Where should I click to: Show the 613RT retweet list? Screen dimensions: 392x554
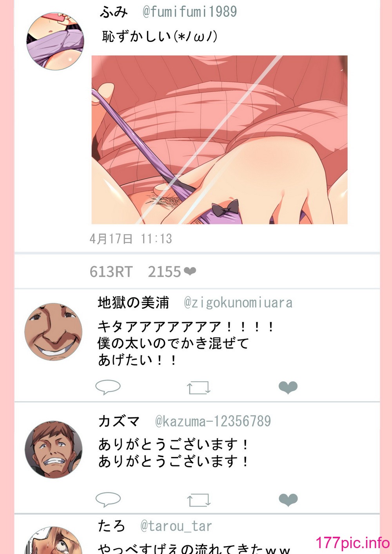[111, 272]
